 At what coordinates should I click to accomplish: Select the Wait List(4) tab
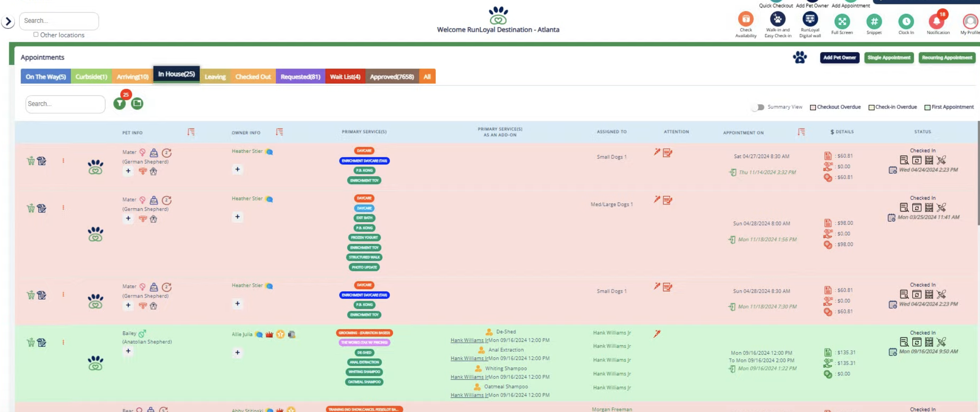(345, 76)
